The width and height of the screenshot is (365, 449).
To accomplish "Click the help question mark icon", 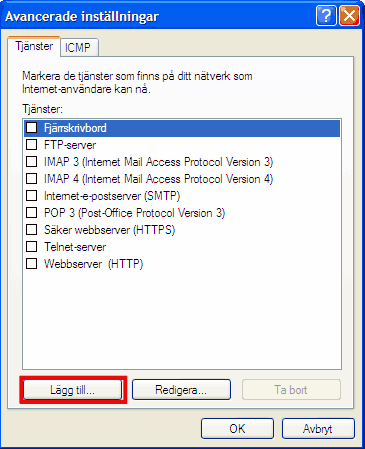I will click(x=326, y=16).
